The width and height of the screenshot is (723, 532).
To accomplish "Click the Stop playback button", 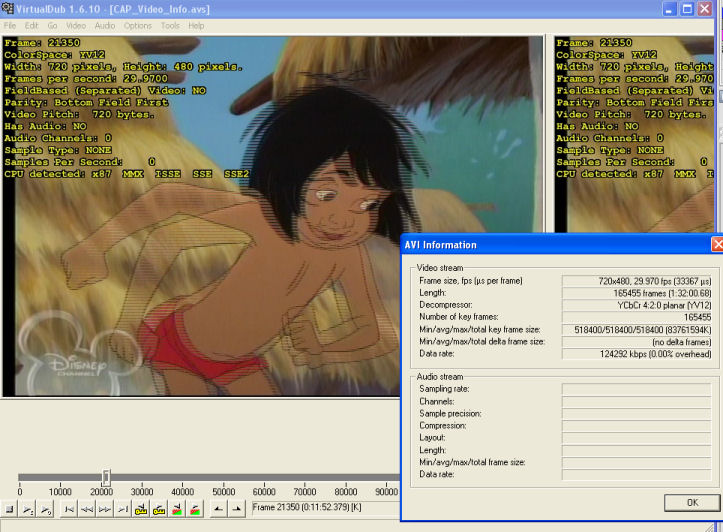I will tap(9, 509).
